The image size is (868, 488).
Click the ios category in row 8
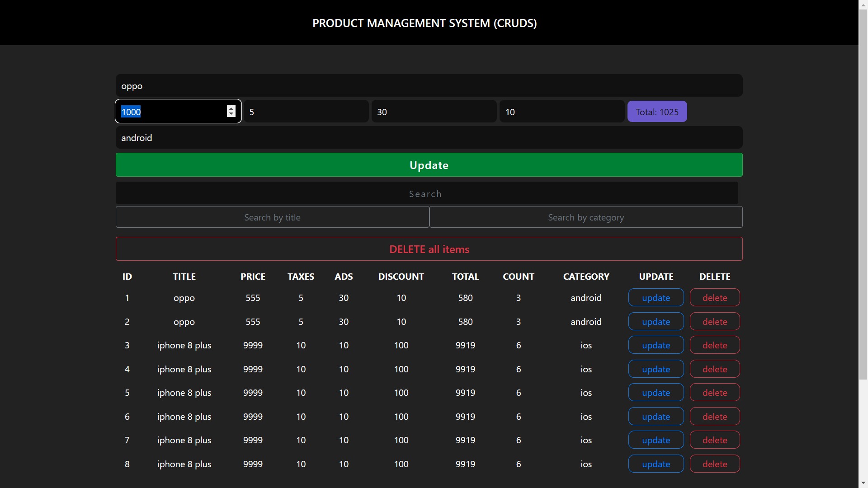pyautogui.click(x=586, y=464)
